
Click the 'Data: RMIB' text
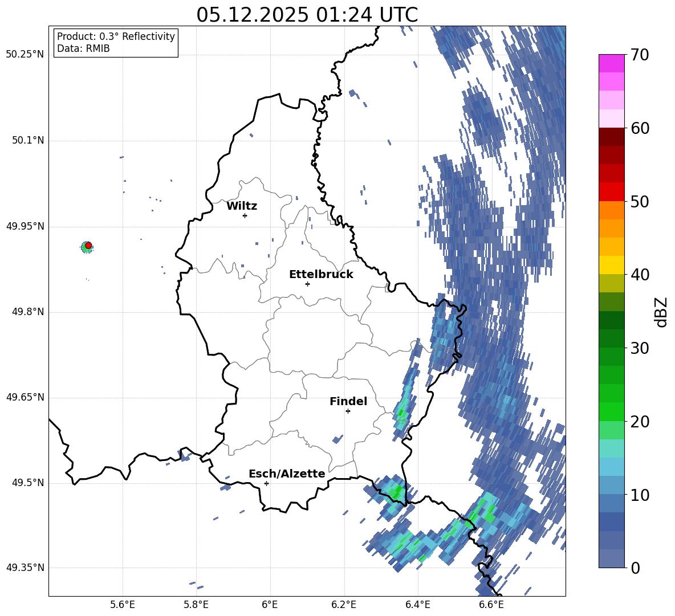click(x=83, y=48)
